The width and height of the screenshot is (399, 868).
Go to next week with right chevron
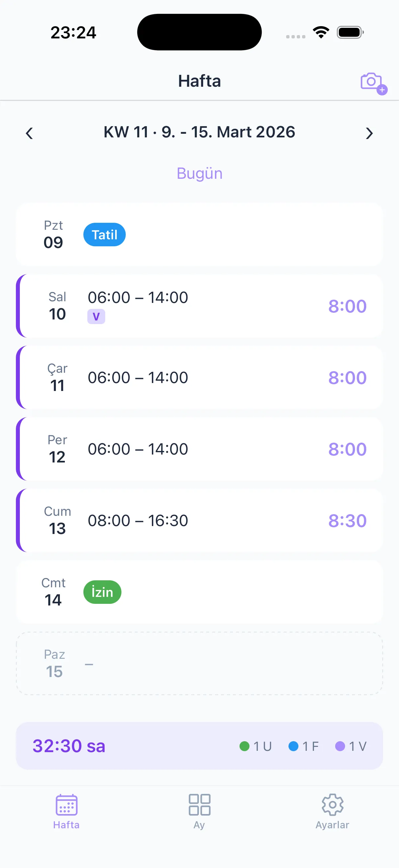(x=369, y=133)
